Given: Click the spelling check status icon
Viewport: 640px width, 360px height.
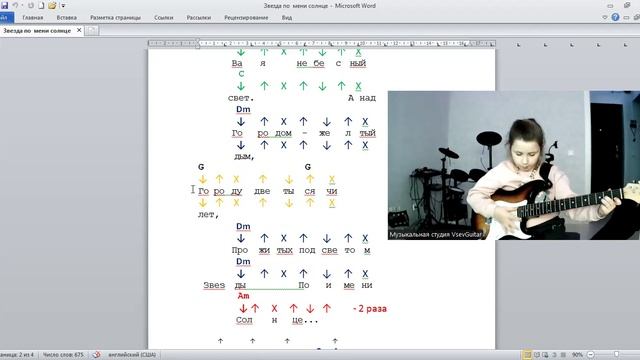Looking at the screenshot, I should click(x=96, y=355).
